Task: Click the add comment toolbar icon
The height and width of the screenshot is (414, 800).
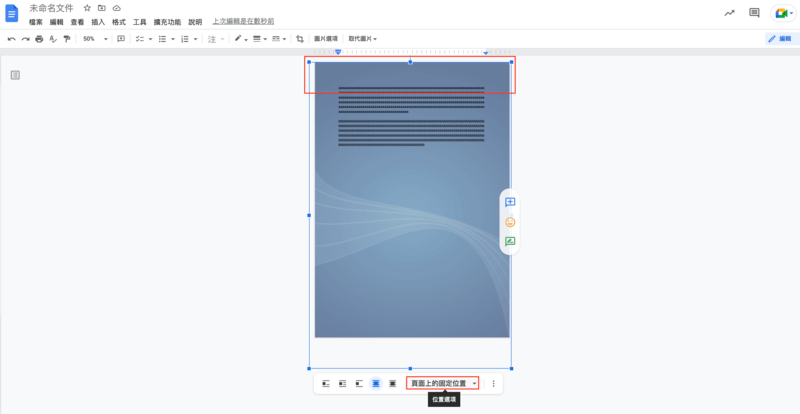Action: (x=121, y=39)
